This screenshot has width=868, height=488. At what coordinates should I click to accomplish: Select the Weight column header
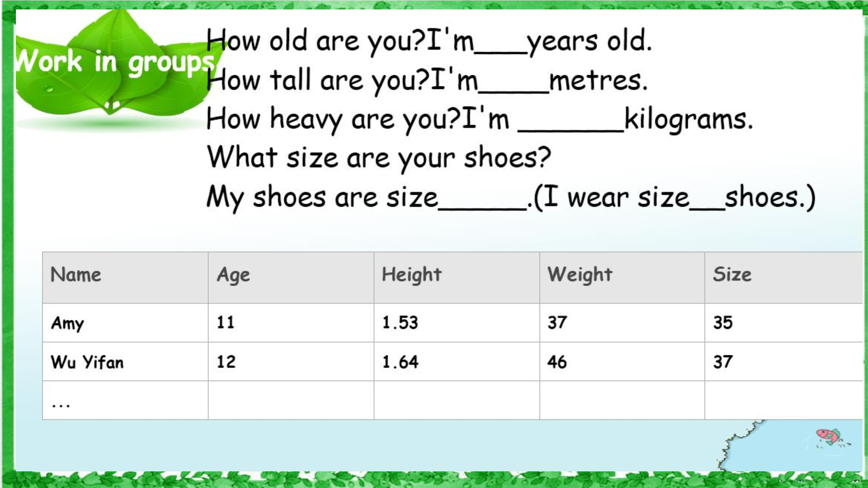(x=622, y=278)
